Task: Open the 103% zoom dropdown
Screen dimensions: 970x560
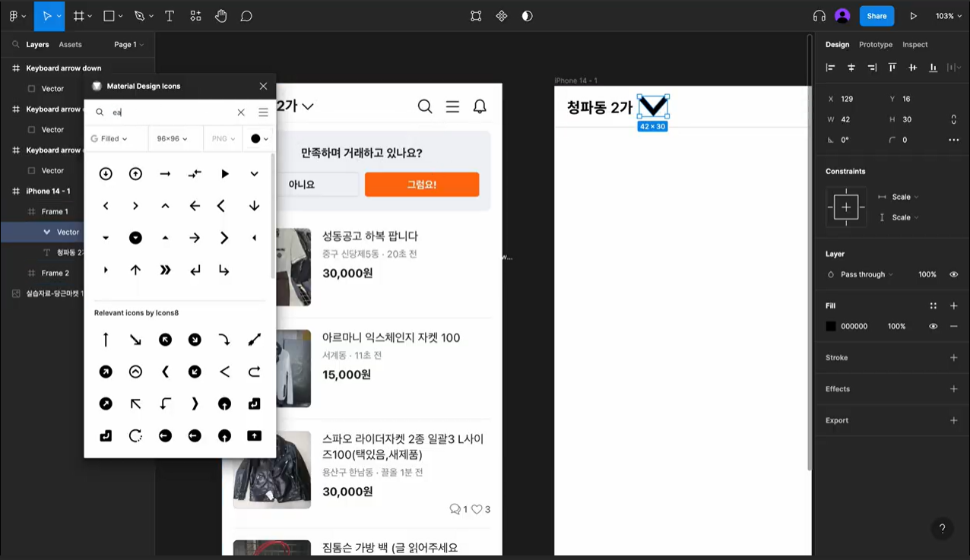Action: tap(948, 16)
